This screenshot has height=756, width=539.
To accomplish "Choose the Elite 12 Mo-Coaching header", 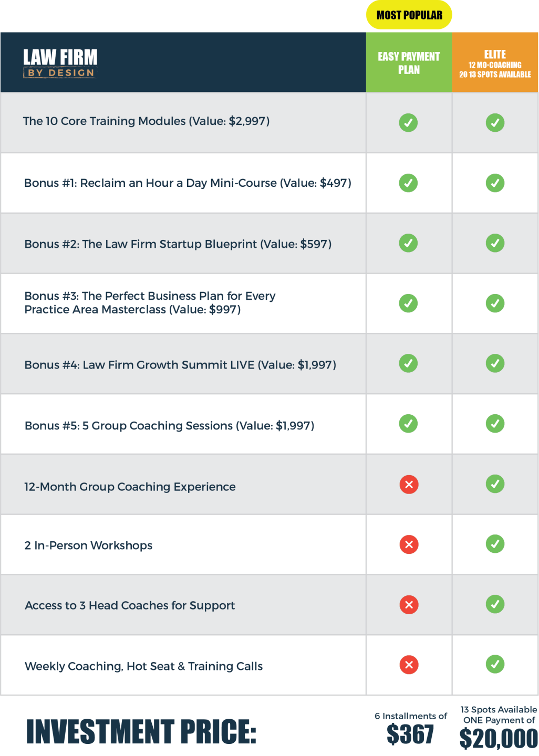I will 495,63.
